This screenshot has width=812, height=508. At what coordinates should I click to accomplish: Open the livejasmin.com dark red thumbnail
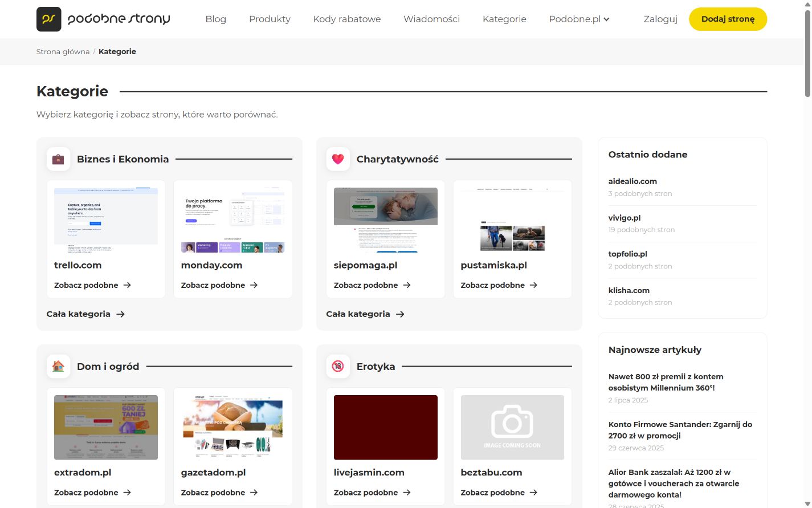pyautogui.click(x=386, y=428)
